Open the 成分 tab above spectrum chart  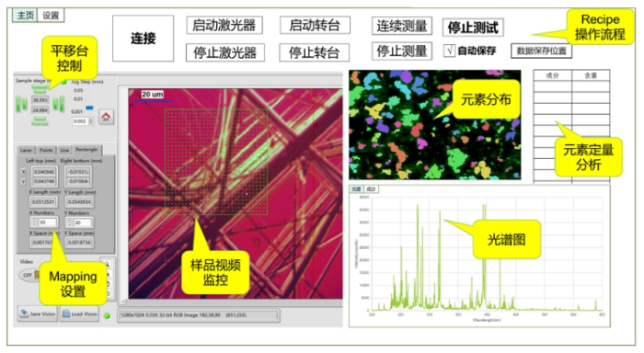(371, 188)
